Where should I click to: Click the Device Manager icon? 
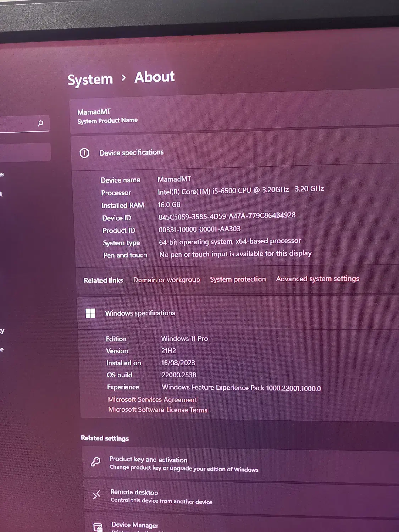[98, 527]
